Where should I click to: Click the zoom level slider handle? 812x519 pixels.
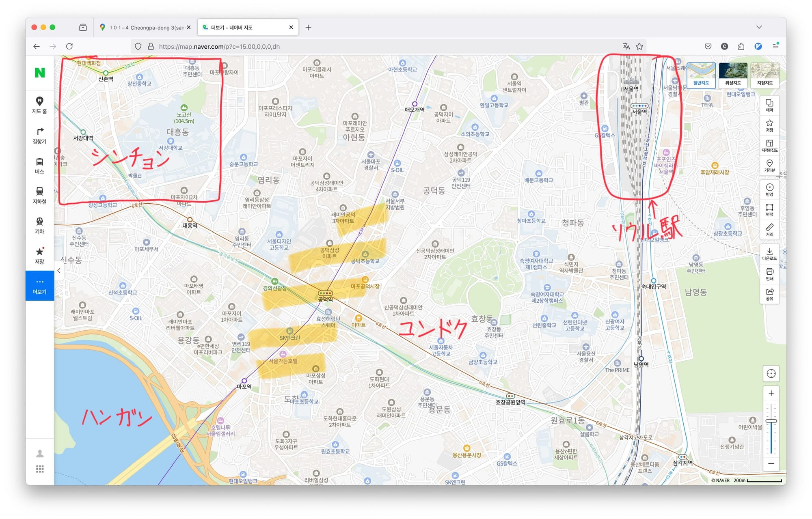[771, 421]
